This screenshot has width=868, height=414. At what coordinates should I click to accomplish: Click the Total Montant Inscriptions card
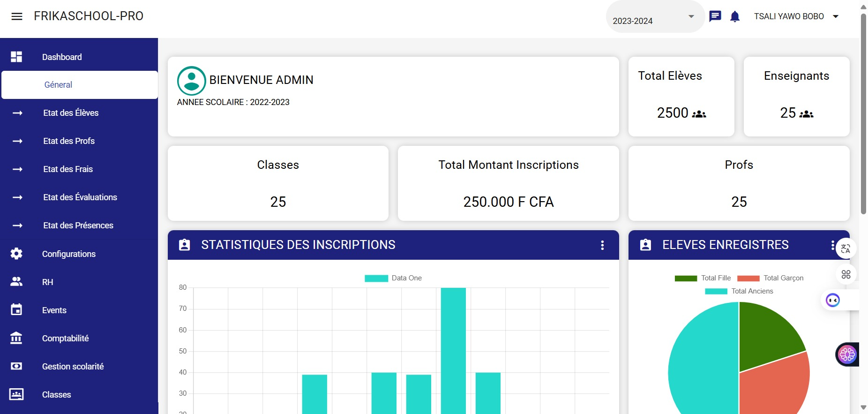[x=509, y=183]
